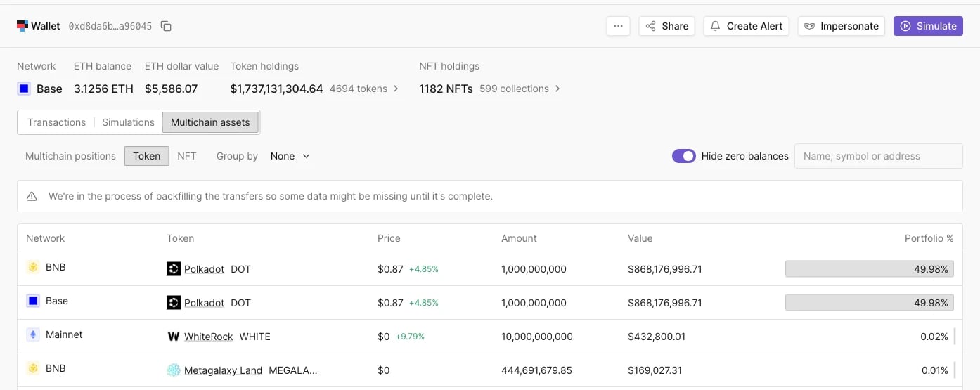980x390 pixels.
Task: Click the 49.98% portfolio bar in the BNB row
Action: [x=870, y=269]
